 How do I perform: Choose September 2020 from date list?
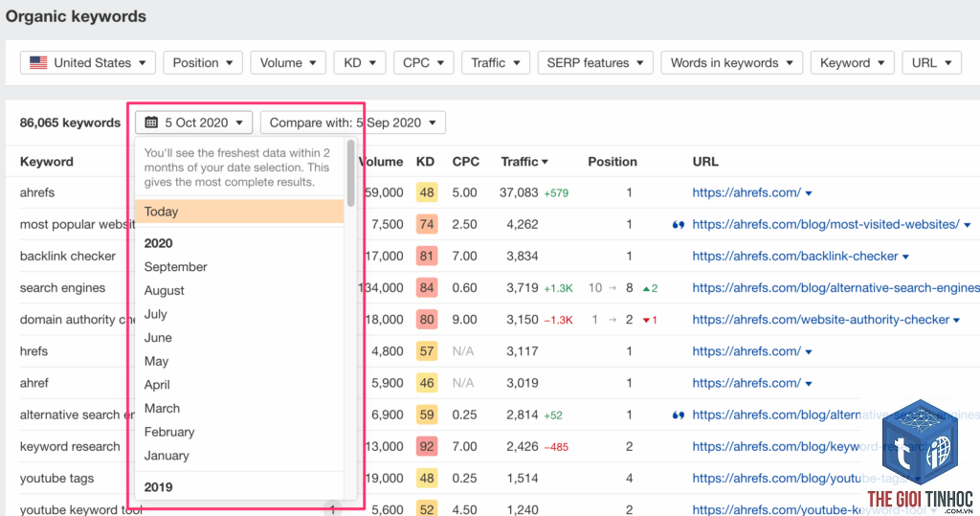pyautogui.click(x=176, y=267)
